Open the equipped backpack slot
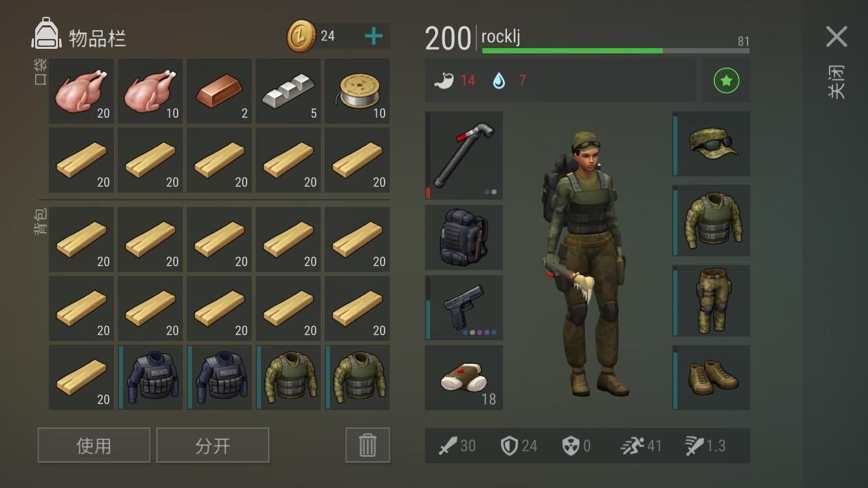The width and height of the screenshot is (868, 488). pyautogui.click(x=464, y=237)
